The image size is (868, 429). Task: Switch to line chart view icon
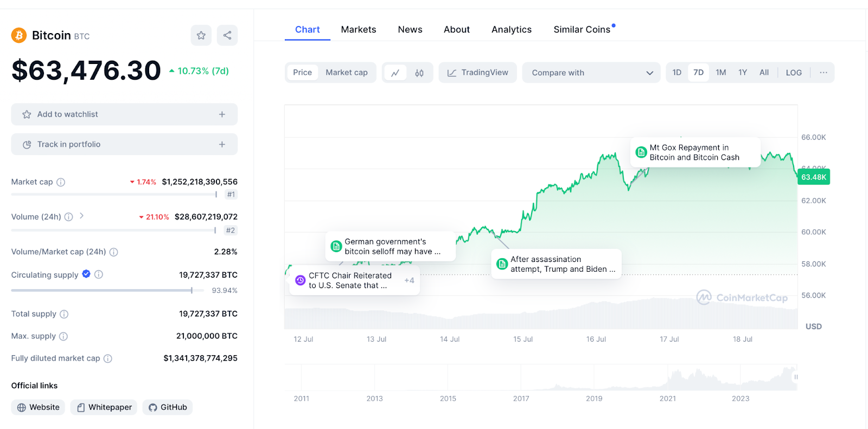point(395,73)
